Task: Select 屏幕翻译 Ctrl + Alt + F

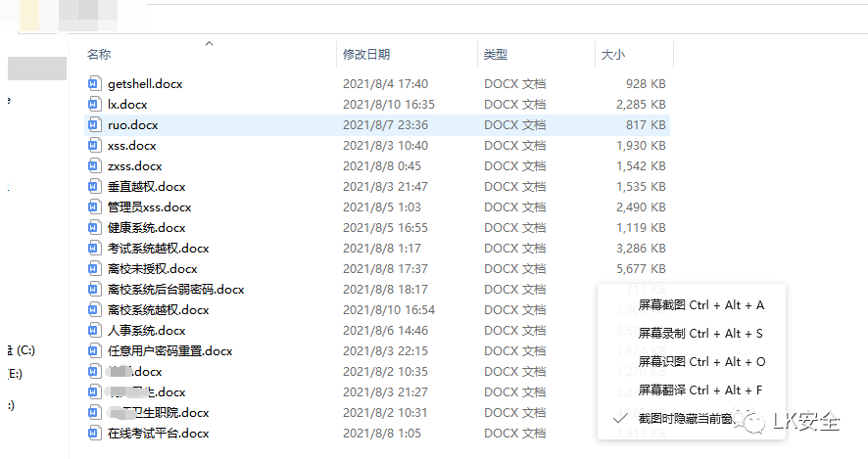Action: click(700, 390)
